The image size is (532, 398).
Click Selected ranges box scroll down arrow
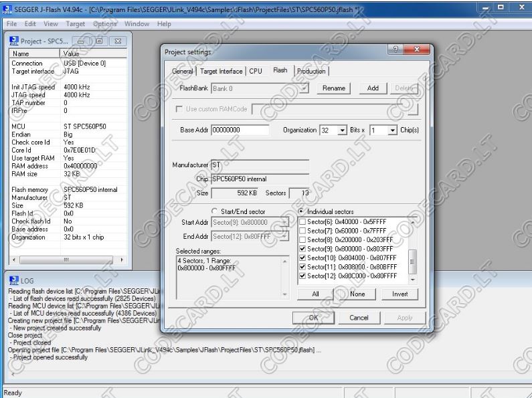pyautogui.click(x=284, y=294)
